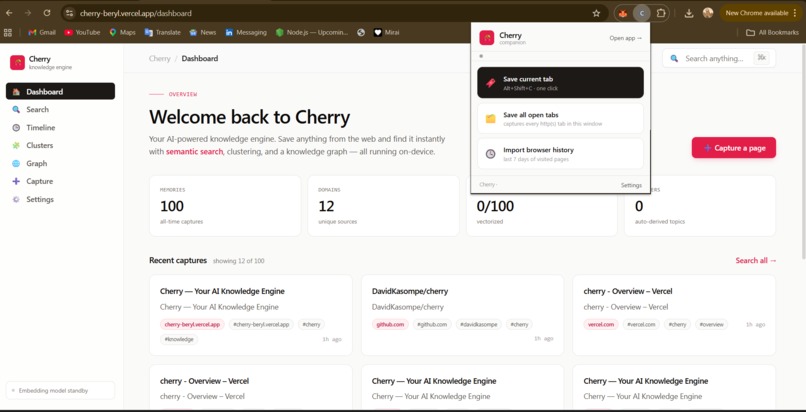Image resolution: width=806 pixels, height=412 pixels.
Task: Open Timeline in the sidebar
Action: click(60, 127)
